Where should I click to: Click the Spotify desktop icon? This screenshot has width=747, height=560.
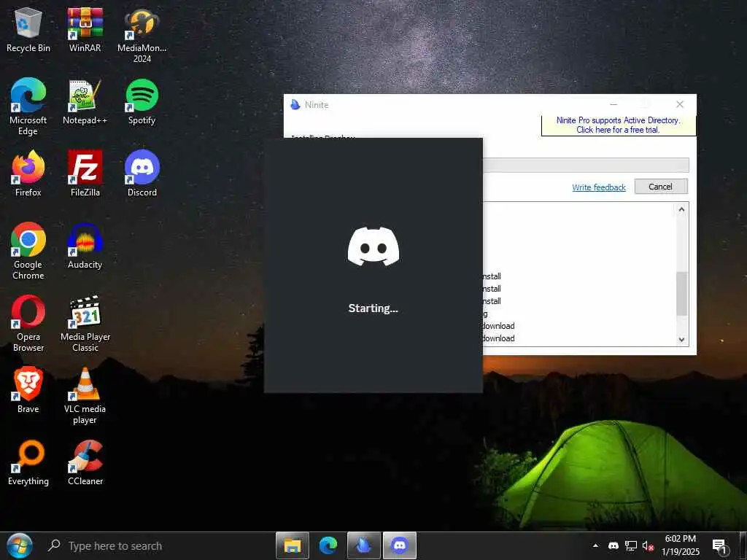[x=142, y=102]
